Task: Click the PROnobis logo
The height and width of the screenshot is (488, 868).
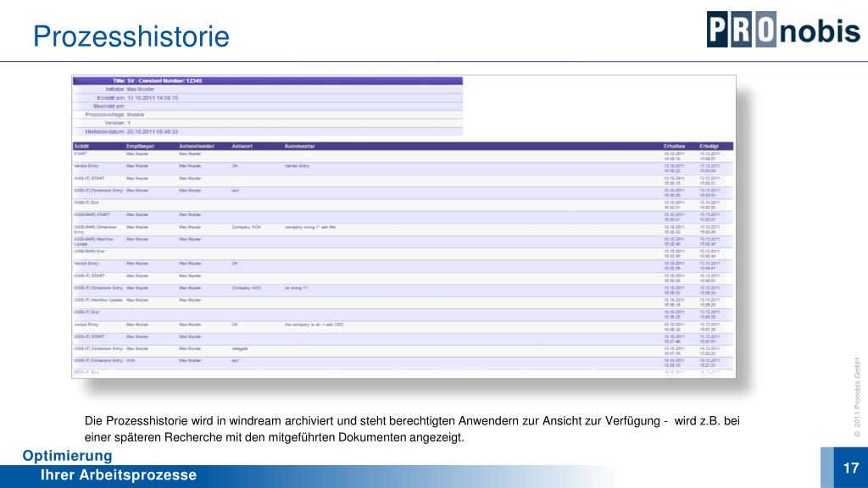Action: 783,30
